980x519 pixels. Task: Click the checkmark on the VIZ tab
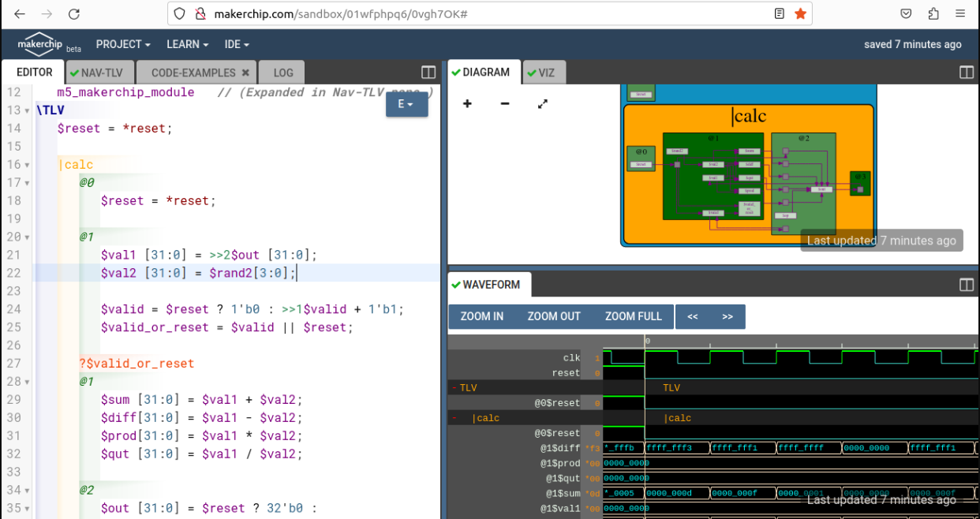click(x=533, y=72)
